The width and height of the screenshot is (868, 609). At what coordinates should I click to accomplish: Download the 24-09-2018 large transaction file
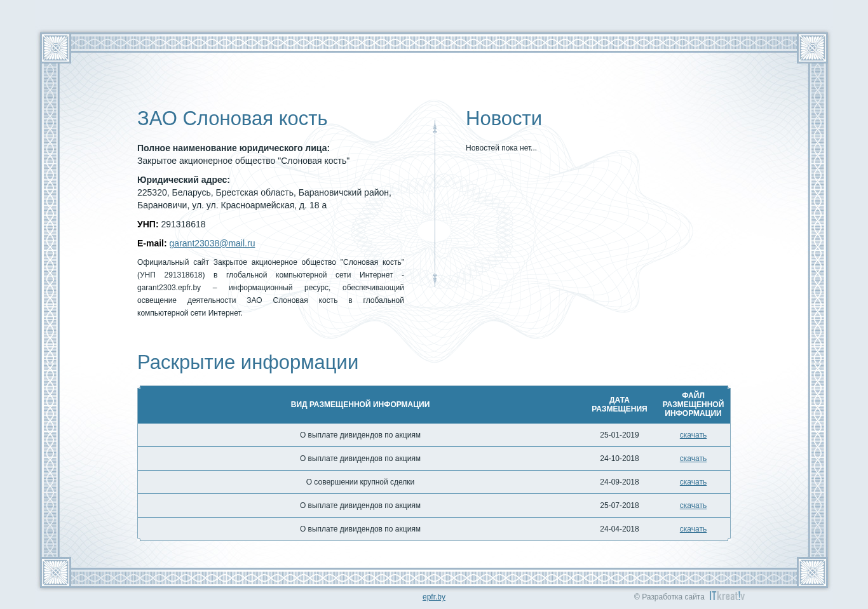point(693,482)
